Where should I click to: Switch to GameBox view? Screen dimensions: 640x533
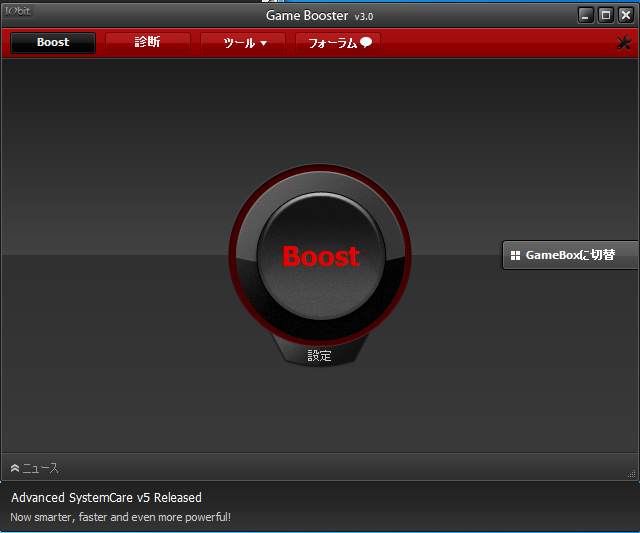click(570, 255)
